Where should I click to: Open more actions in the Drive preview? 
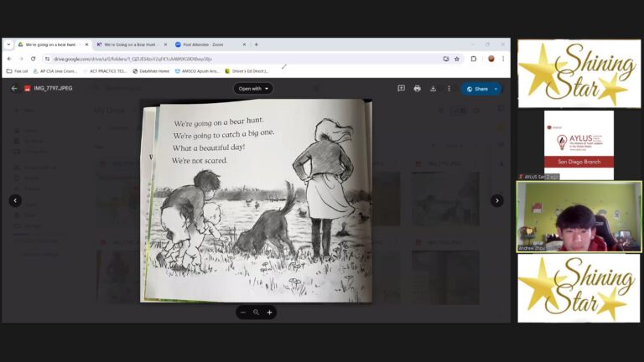pyautogui.click(x=449, y=89)
